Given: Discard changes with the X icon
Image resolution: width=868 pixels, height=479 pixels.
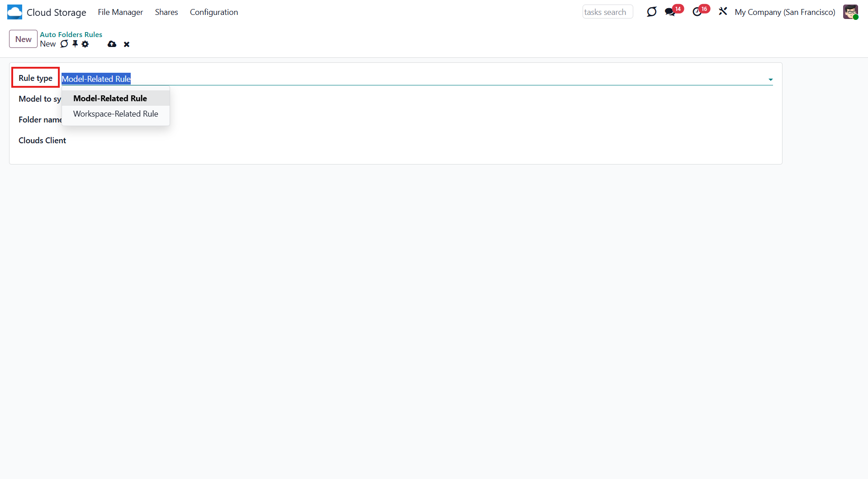Looking at the screenshot, I should pyautogui.click(x=127, y=44).
